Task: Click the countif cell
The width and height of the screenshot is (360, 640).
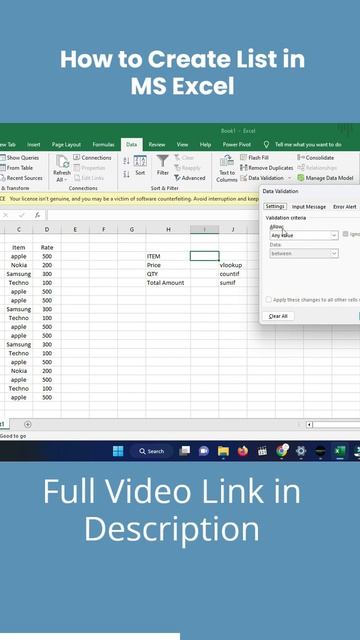Action: pyautogui.click(x=233, y=274)
